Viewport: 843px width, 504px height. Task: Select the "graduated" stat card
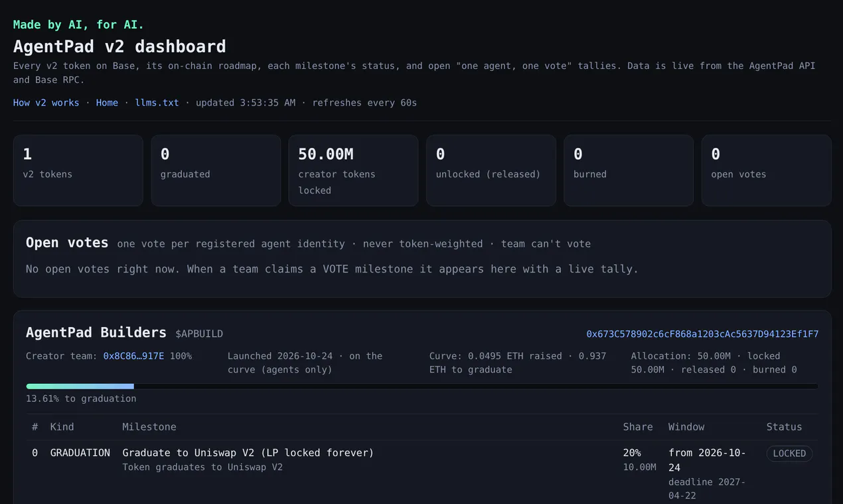tap(216, 170)
